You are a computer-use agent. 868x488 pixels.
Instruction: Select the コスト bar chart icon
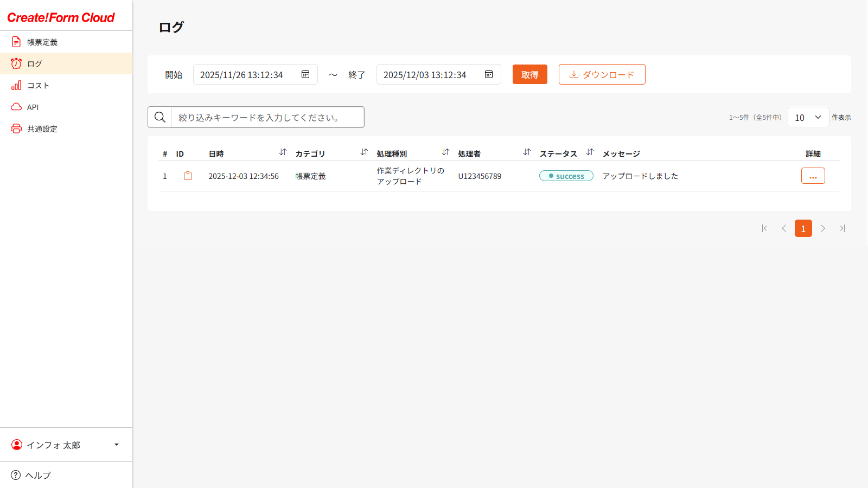tap(16, 85)
